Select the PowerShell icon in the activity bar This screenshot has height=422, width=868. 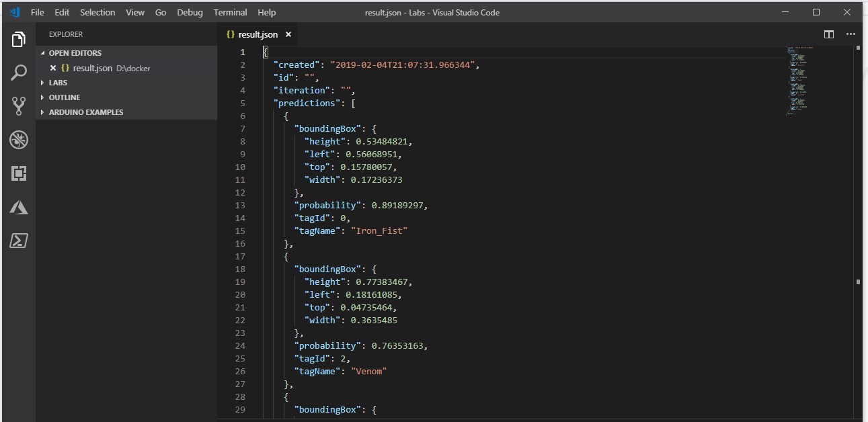click(17, 241)
